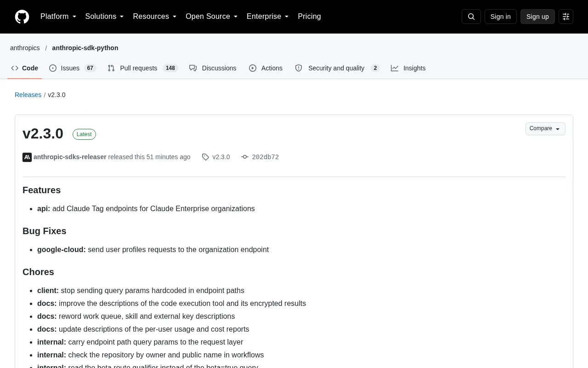Image resolution: width=588 pixels, height=368 pixels.
Task: Switch to the Issues tab
Action: [x=73, y=68]
